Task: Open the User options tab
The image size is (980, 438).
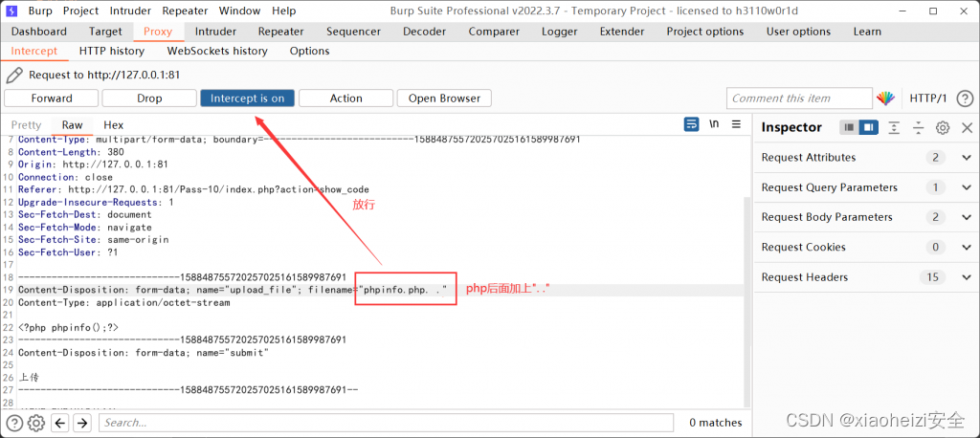Action: point(798,32)
